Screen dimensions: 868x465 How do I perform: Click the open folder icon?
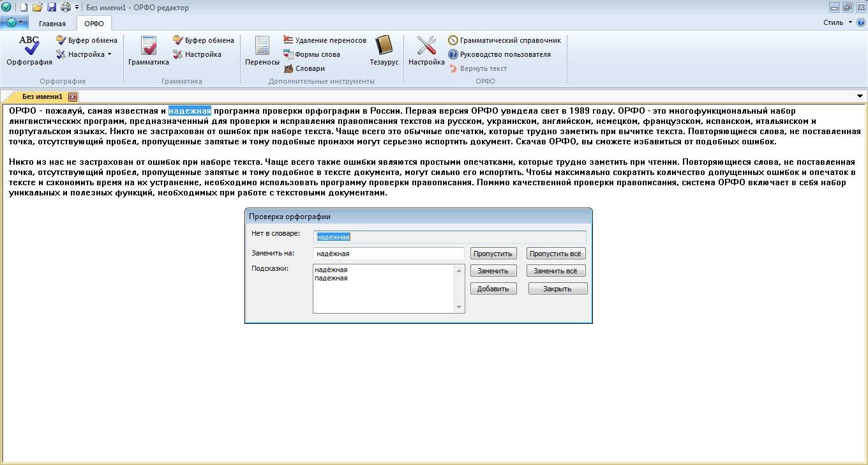[x=38, y=7]
